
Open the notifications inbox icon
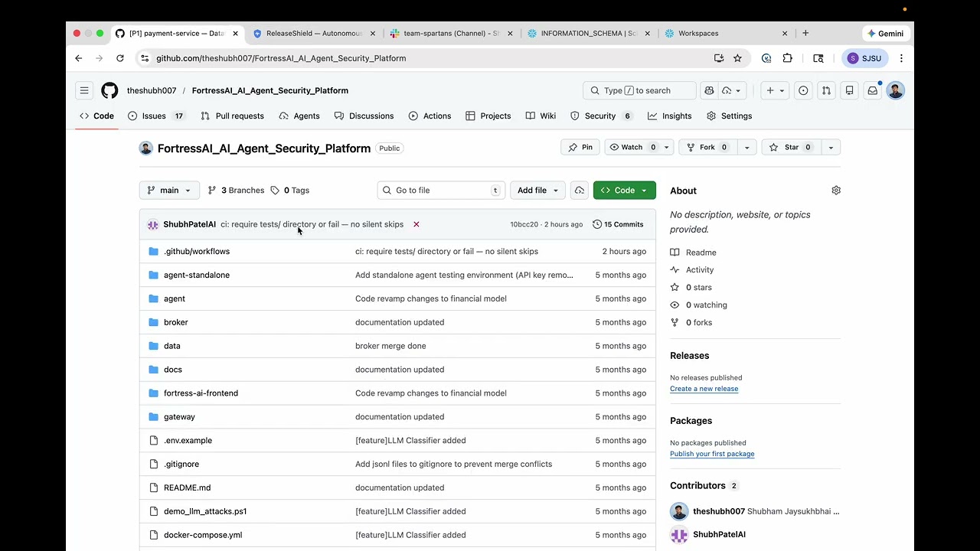tap(872, 90)
